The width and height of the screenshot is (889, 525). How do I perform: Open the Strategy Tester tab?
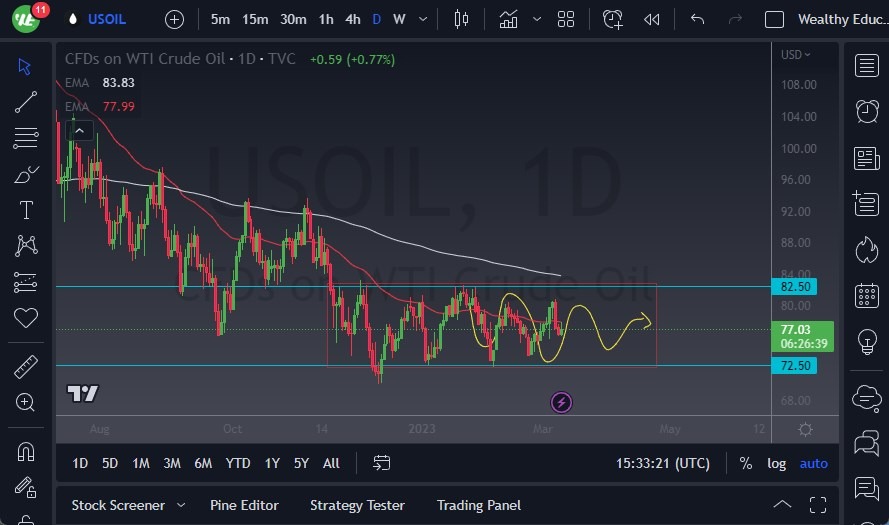[x=357, y=505]
